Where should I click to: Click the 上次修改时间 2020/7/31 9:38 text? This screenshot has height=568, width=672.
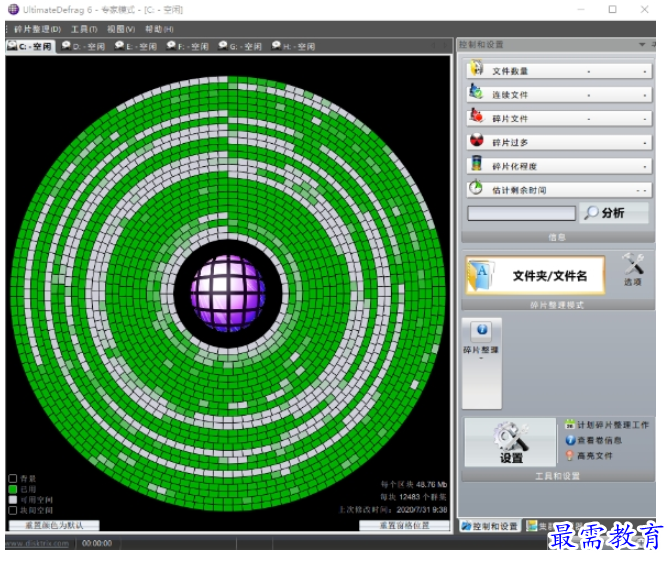(x=393, y=510)
